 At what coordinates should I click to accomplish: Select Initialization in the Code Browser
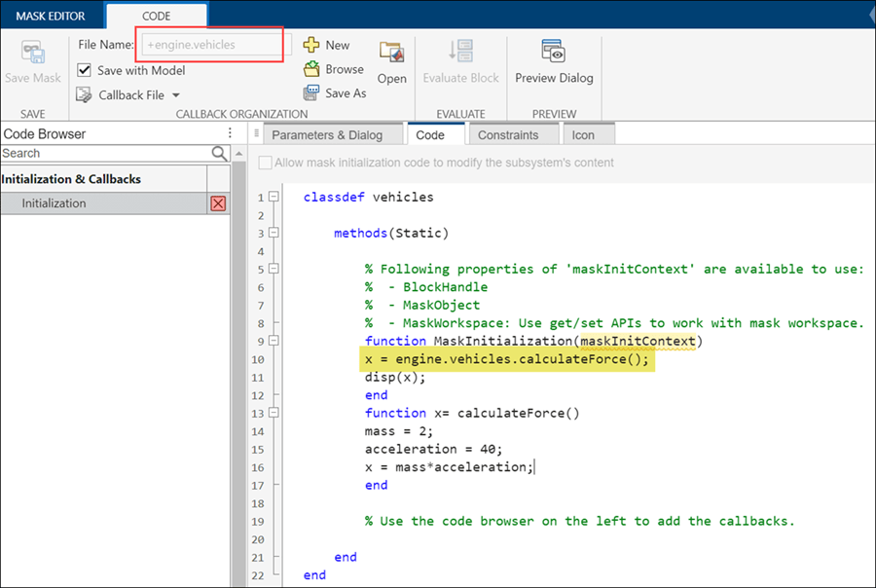click(x=104, y=203)
